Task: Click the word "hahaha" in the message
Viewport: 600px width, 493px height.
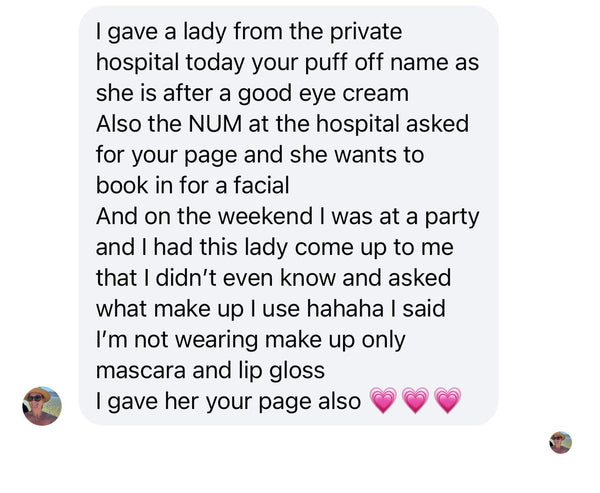Action: click(345, 309)
